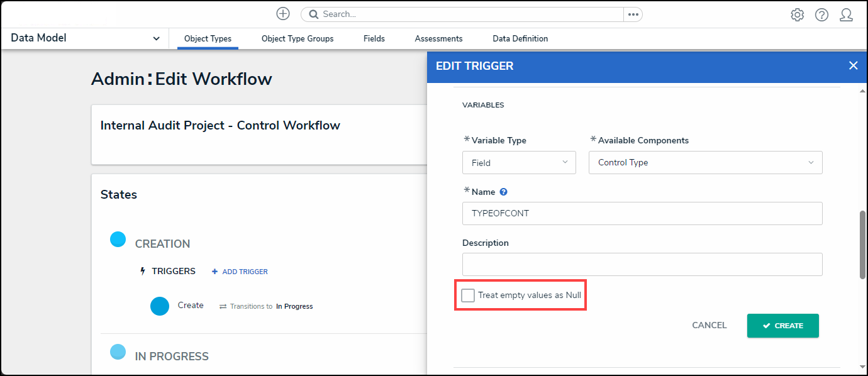Open the user profile icon
This screenshot has height=376, width=868.
coord(846,14)
